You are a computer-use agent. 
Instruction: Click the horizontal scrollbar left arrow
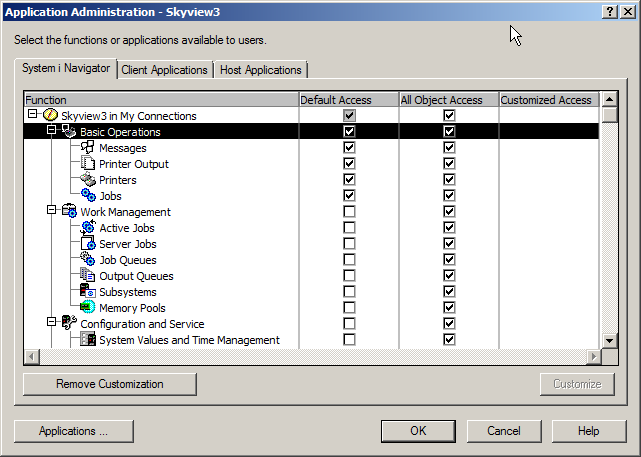click(31, 356)
